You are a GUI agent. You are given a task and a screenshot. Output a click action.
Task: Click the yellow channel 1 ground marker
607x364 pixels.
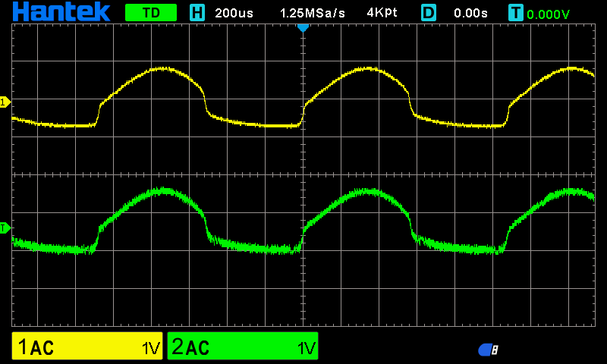[5, 102]
